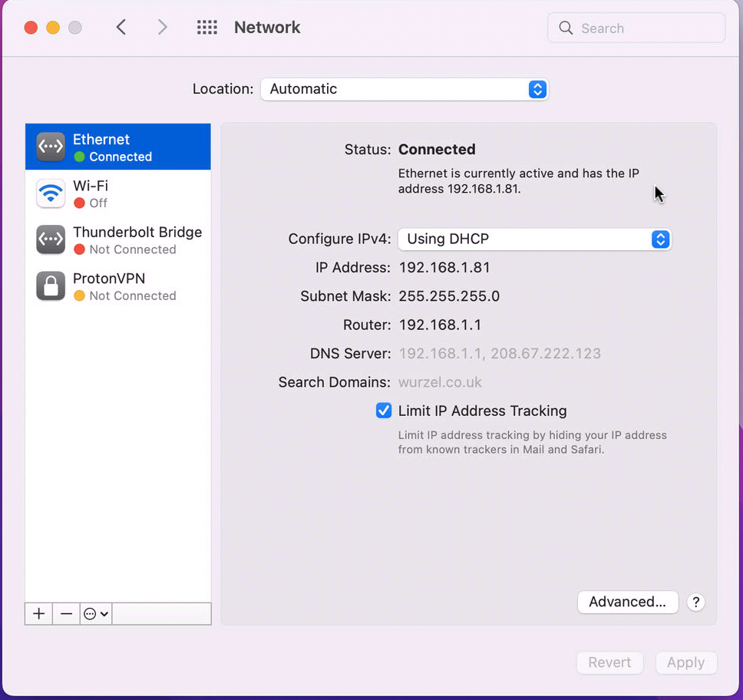Select the Thunderbolt Bridge icon
This screenshot has width=743, height=700.
coord(51,240)
